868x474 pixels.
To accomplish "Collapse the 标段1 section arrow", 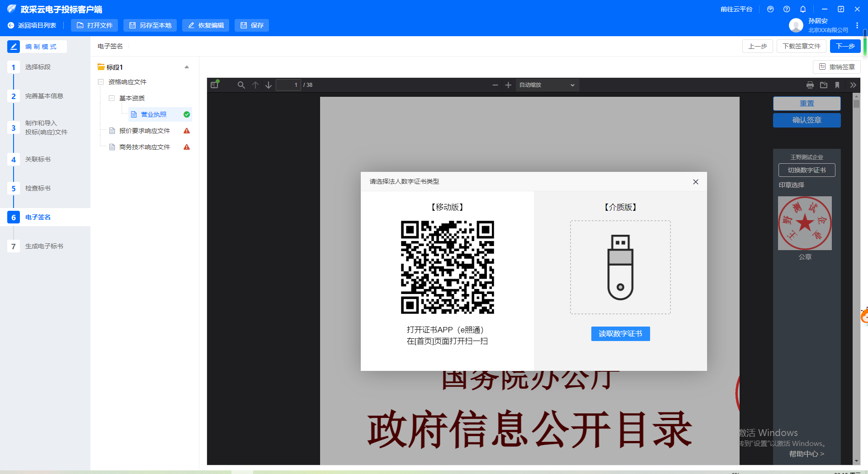I will (187, 67).
